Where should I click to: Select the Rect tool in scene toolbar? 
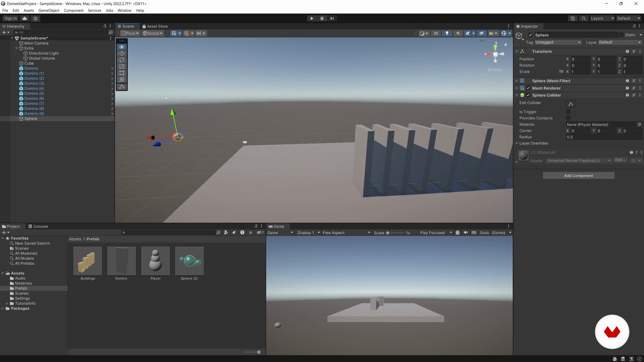click(122, 73)
